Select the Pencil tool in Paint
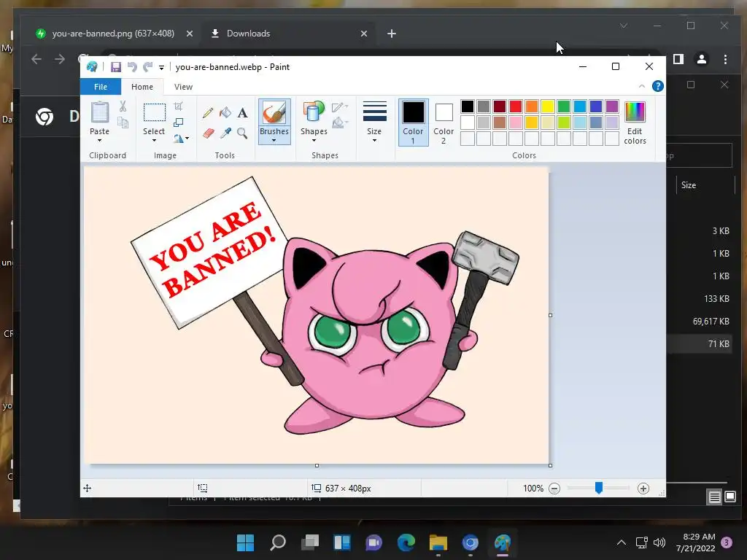The width and height of the screenshot is (747, 560). (208, 113)
